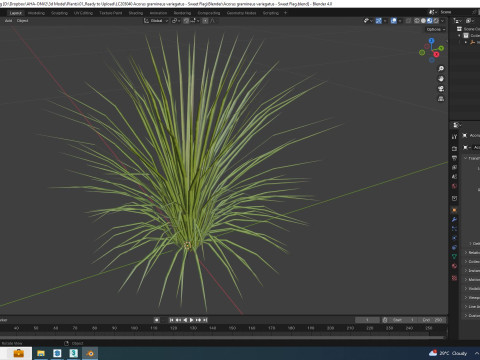Expand the Visibility panel
Image resolution: width=480 pixels, height=360 pixels.
(466, 289)
